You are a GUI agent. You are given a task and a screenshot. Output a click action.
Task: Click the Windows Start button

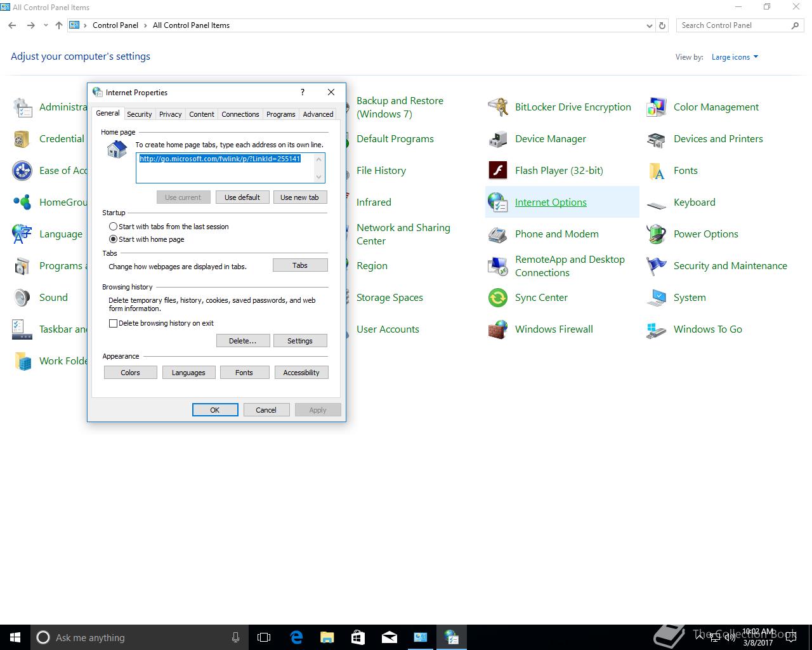[15, 637]
